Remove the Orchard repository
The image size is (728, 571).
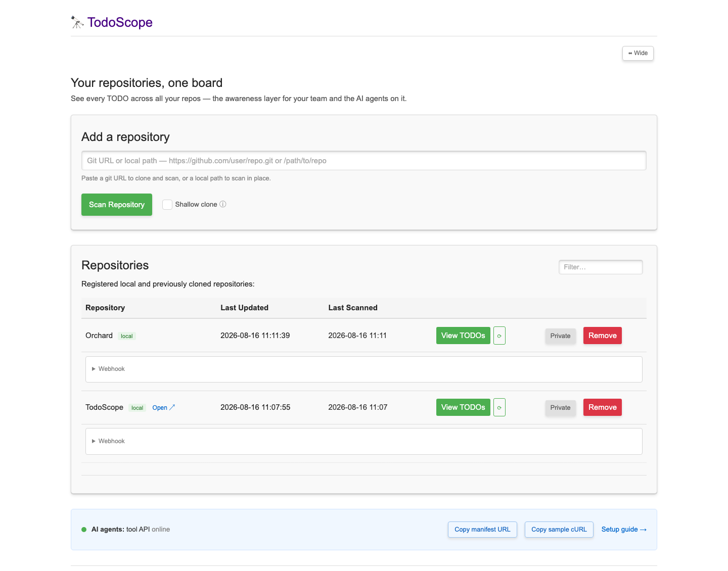click(603, 336)
